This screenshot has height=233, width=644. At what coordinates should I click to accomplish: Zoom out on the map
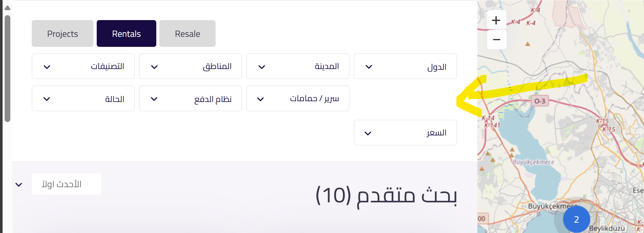click(496, 40)
